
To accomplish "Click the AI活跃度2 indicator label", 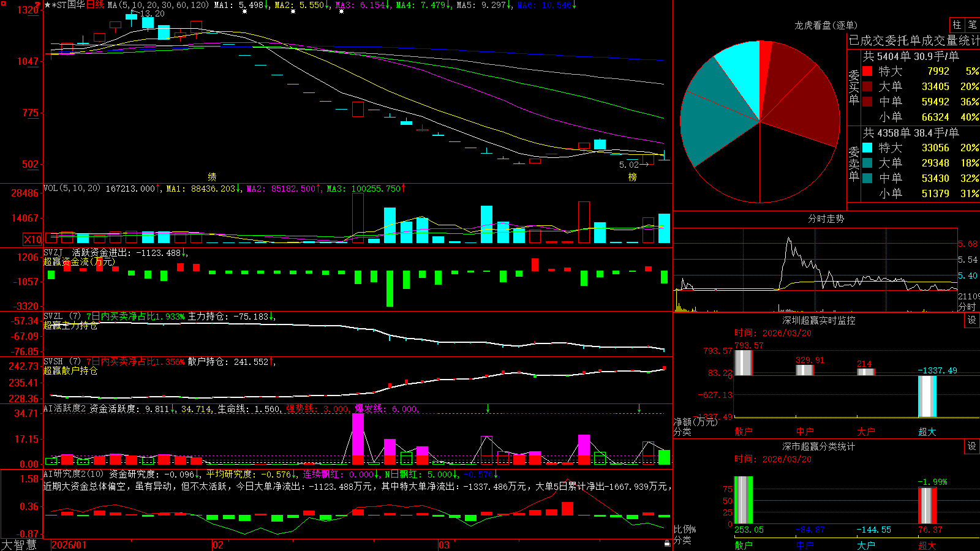I will [65, 408].
